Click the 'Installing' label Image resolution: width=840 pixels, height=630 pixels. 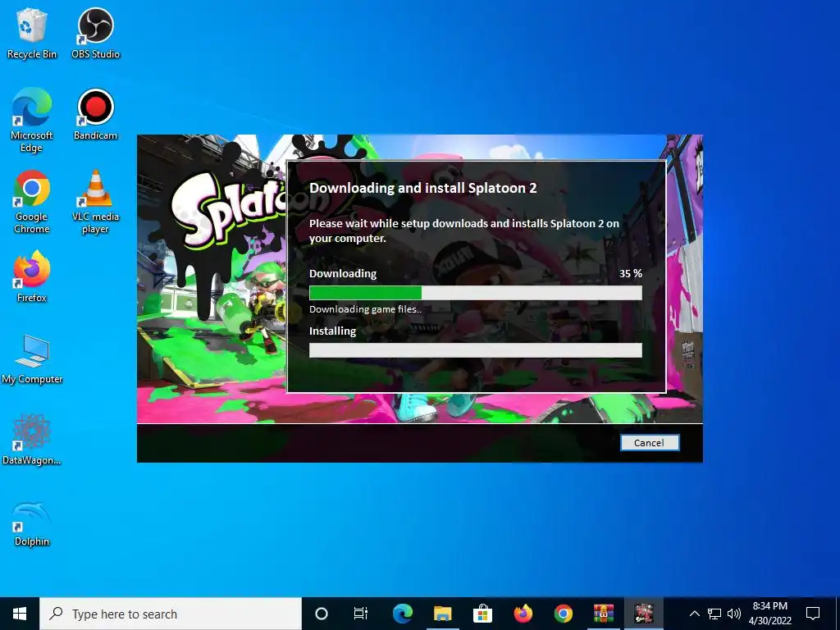click(x=332, y=331)
